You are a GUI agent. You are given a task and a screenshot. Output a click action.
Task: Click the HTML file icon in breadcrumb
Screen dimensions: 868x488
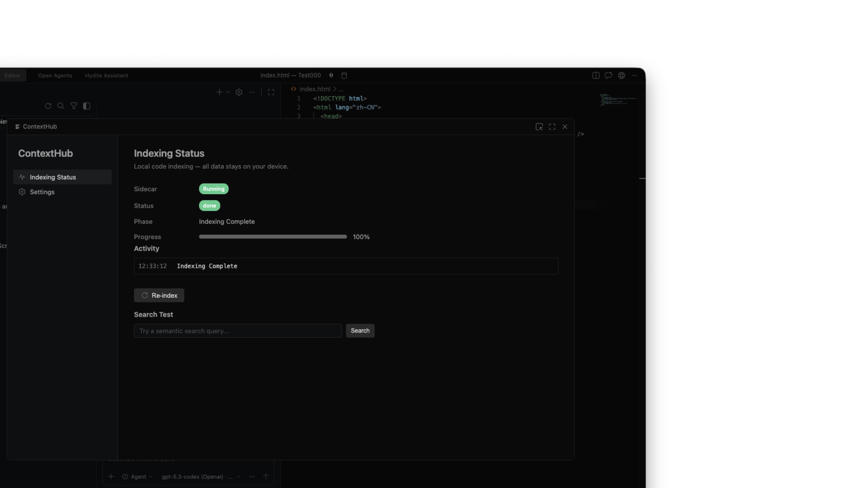click(x=294, y=89)
